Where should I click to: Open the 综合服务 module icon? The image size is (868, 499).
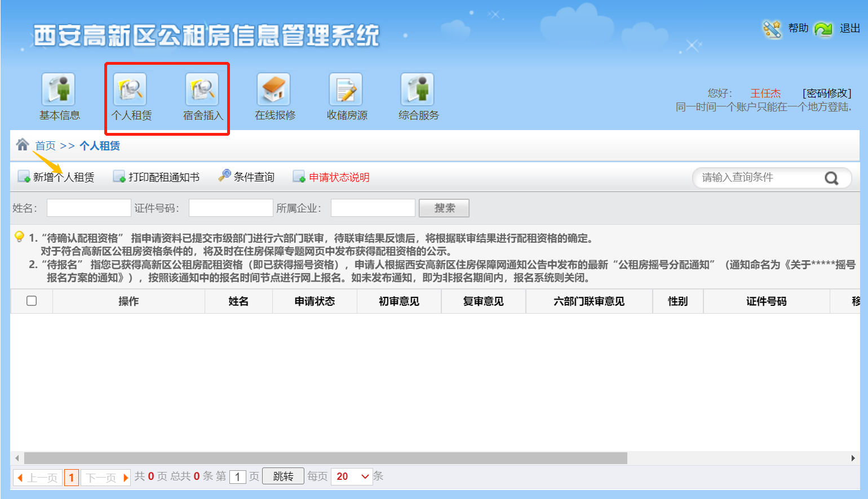point(418,90)
